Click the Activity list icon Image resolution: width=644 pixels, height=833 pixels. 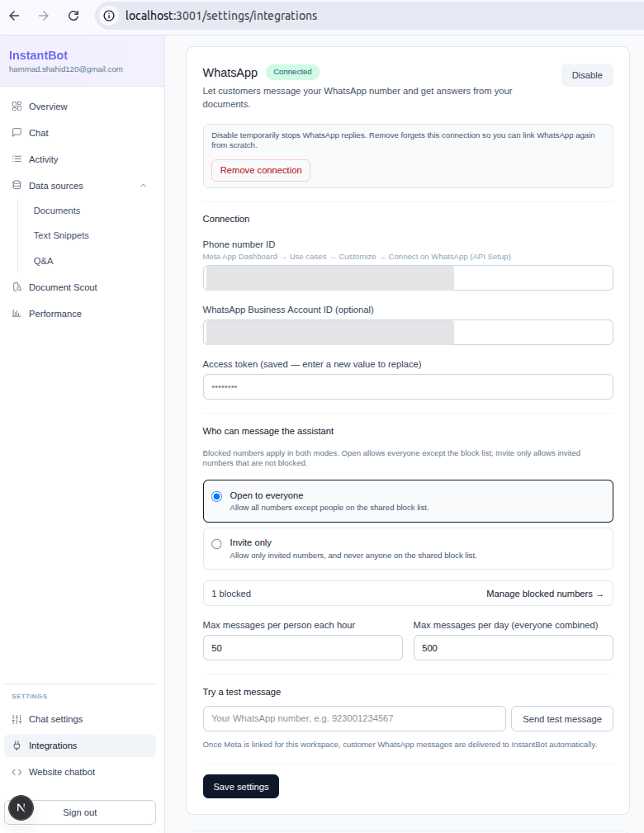pos(17,159)
